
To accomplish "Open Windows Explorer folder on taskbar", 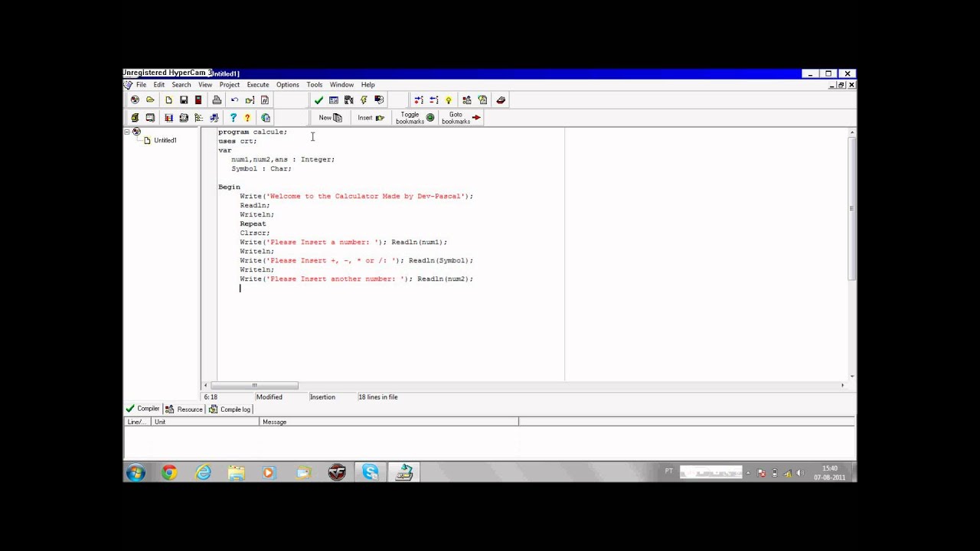I will (x=236, y=473).
